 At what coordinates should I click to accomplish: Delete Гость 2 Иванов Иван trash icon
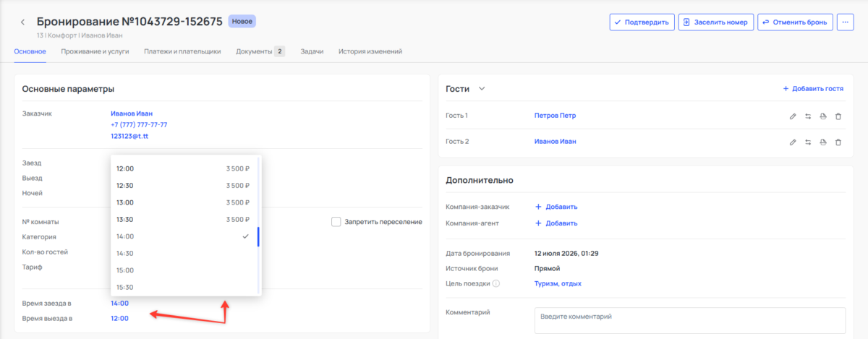(x=838, y=142)
